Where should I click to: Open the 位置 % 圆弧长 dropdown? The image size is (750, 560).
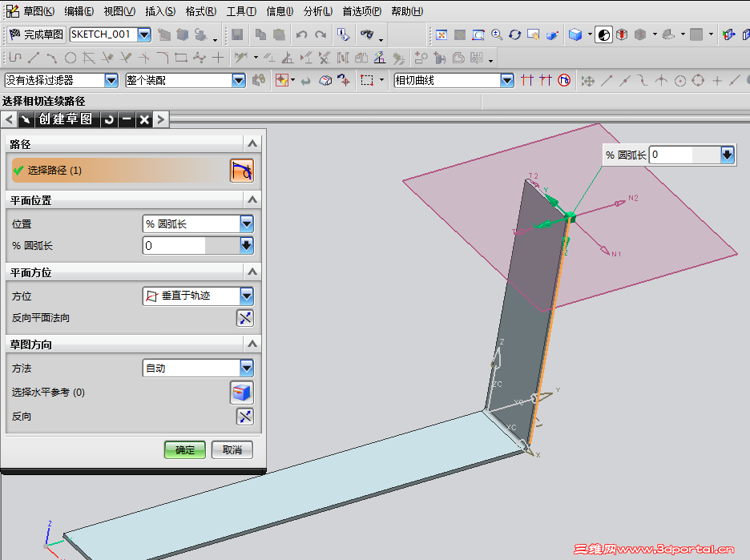(247, 224)
